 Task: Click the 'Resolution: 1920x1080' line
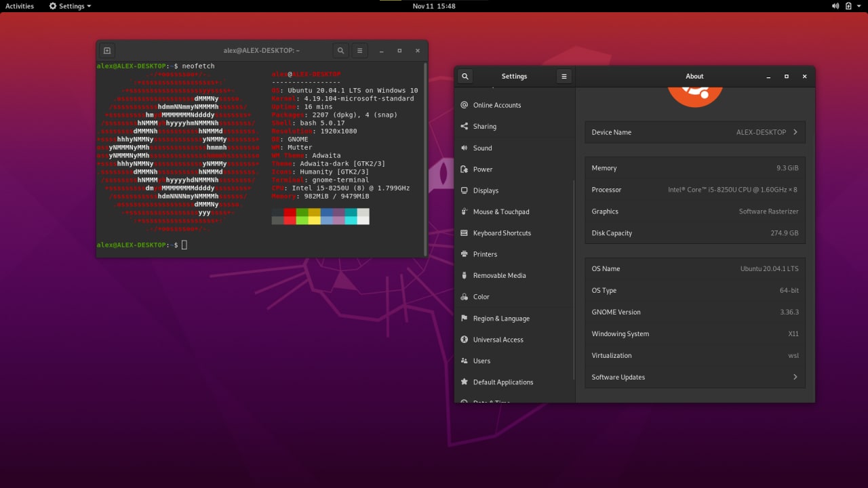coord(314,131)
